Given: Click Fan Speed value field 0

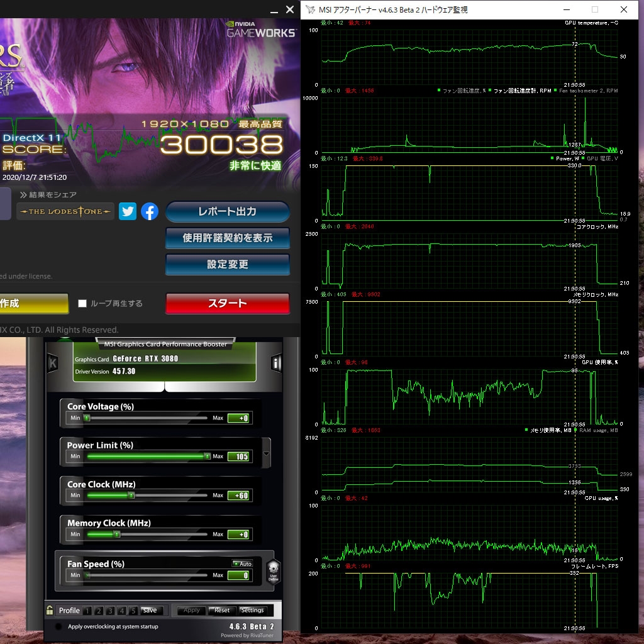Looking at the screenshot, I should pos(238,575).
